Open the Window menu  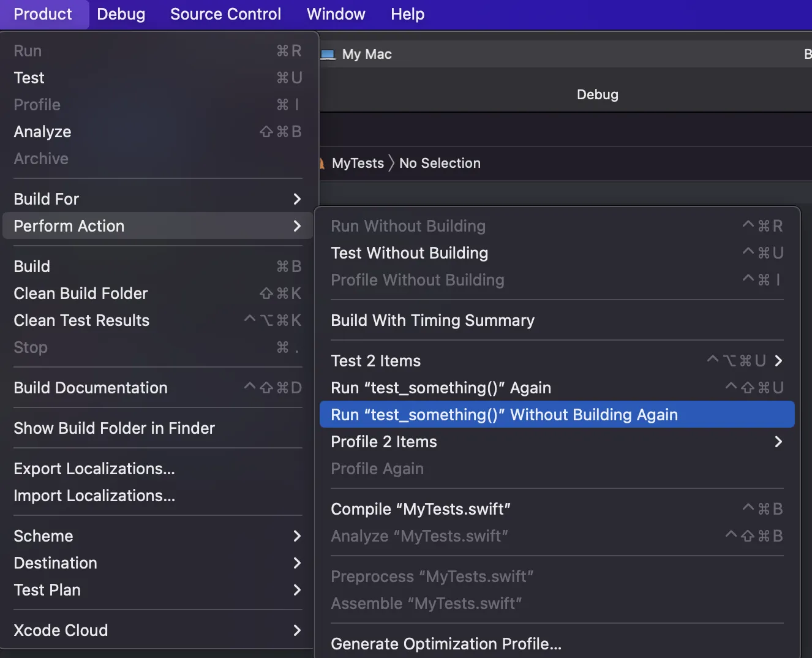(336, 14)
